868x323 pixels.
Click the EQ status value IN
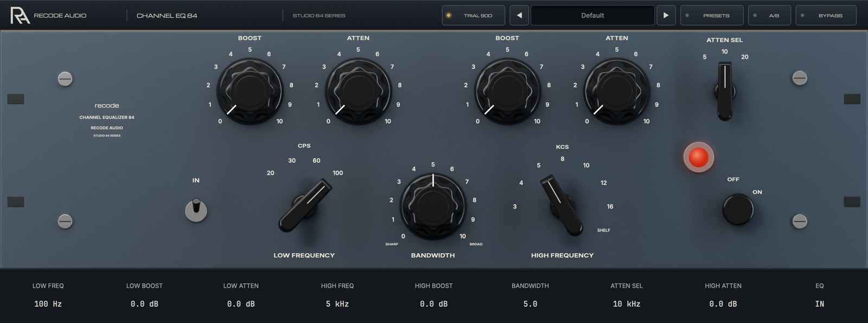(x=820, y=304)
